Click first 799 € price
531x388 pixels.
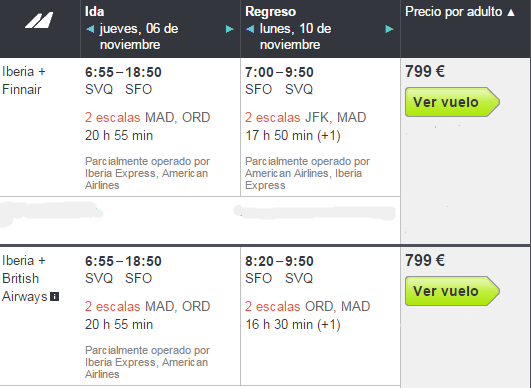[425, 71]
